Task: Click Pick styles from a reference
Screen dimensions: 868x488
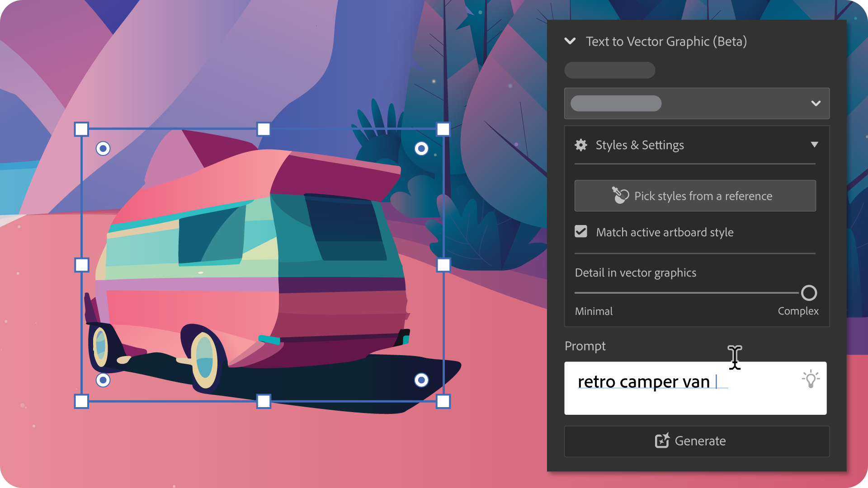Action: [x=695, y=196]
